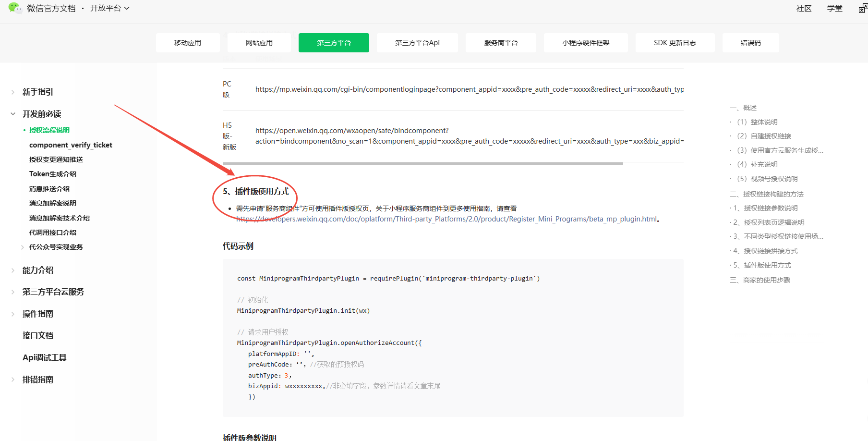Click the openAuthorizeAccount code line
The width and height of the screenshot is (868, 441).
tap(329, 343)
